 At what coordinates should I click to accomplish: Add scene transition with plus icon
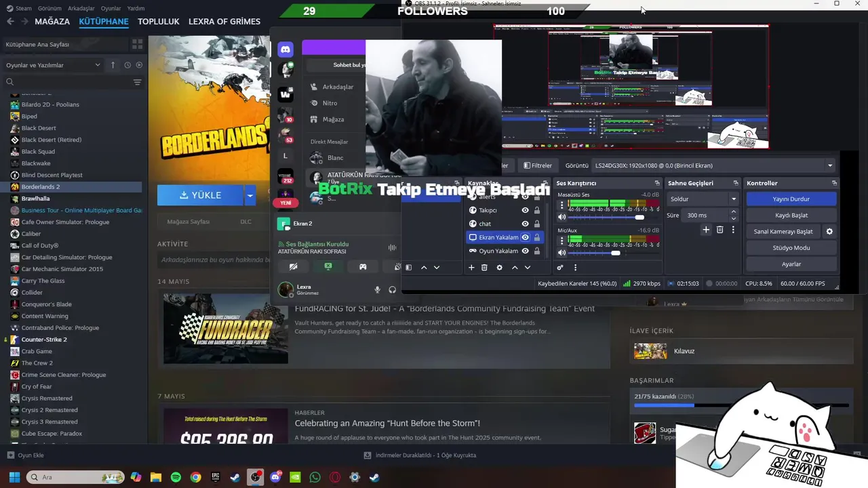tap(706, 230)
